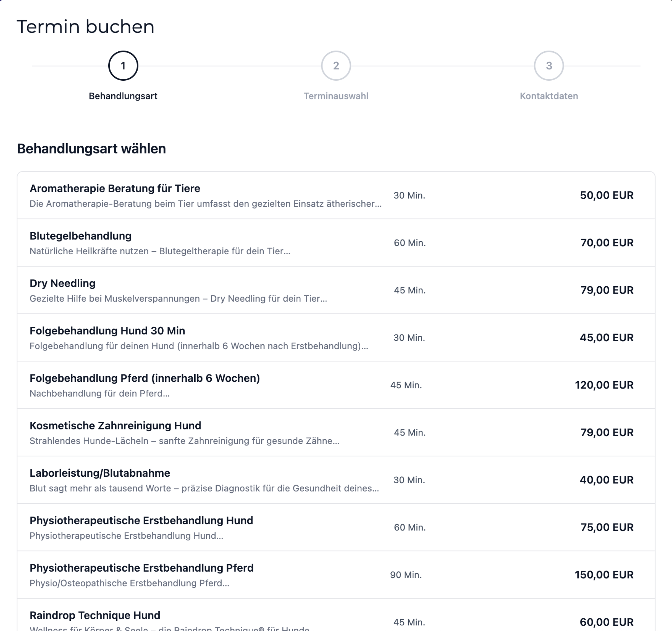Viewport: 672px width, 631px height.
Task: Select the Aromatherapie Beratung für Tiere treatment
Action: [336, 195]
